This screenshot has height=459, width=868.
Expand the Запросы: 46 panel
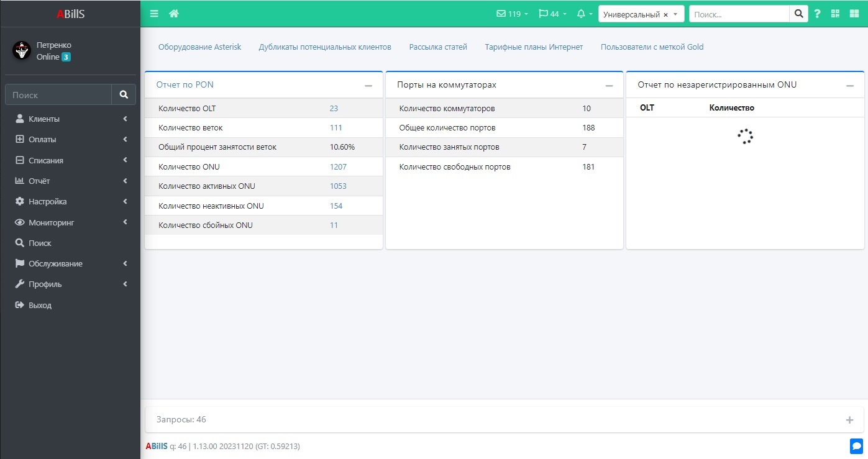pos(849,420)
